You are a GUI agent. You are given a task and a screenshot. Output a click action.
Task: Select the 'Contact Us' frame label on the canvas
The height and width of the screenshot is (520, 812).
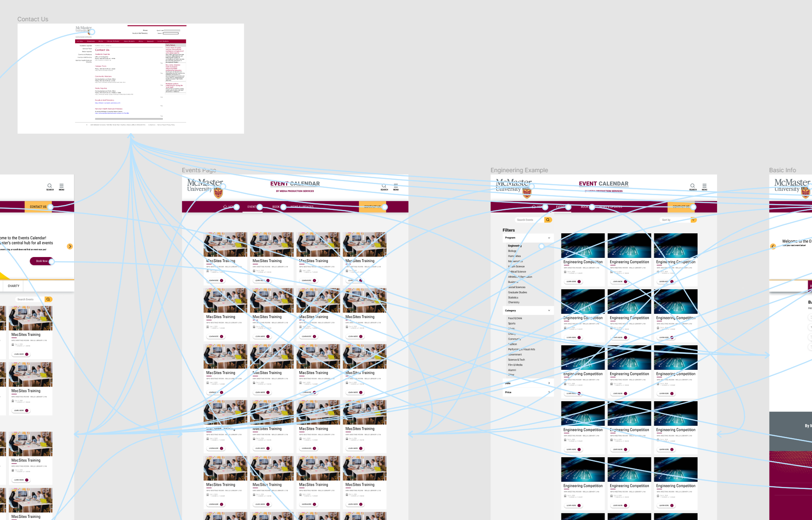click(x=33, y=19)
